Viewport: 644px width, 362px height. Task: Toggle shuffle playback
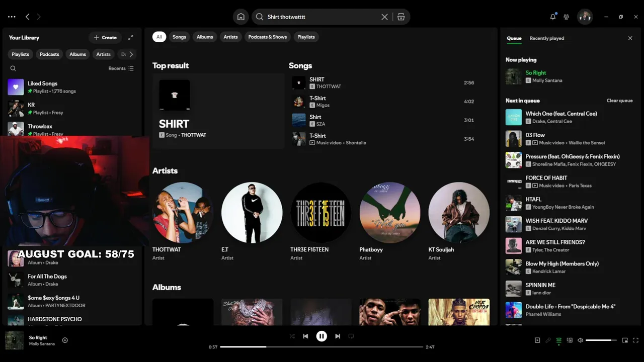(x=292, y=336)
